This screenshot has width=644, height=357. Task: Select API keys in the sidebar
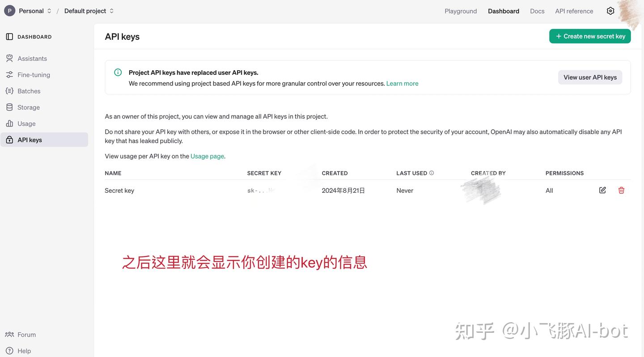[x=30, y=139]
